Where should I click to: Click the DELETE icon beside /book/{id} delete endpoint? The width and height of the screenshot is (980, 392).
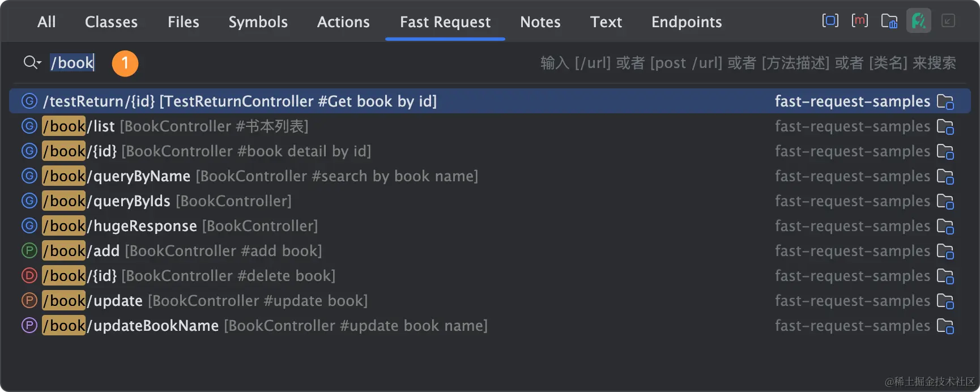(x=29, y=275)
